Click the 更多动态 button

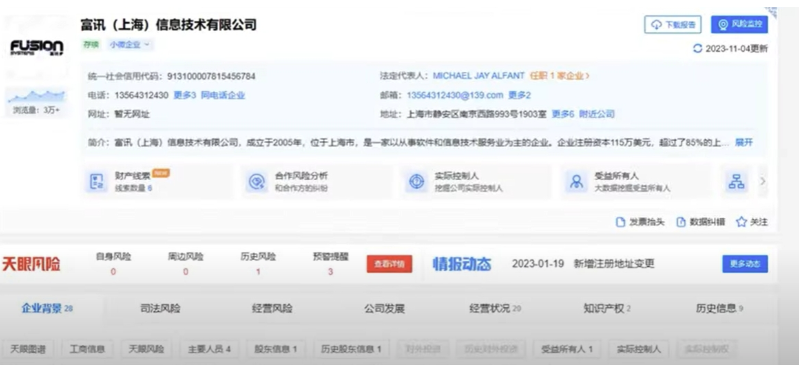point(745,264)
